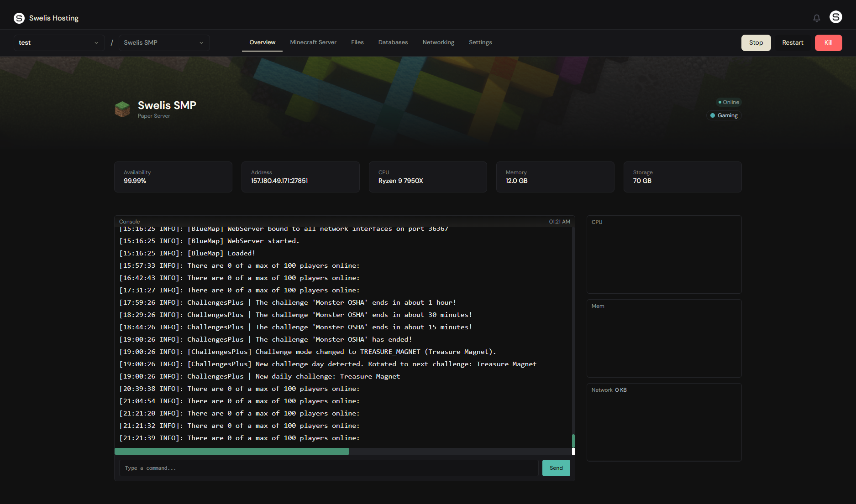This screenshot has width=856, height=504.
Task: Expand the Swelis SMP server dropdown
Action: pyautogui.click(x=164, y=43)
